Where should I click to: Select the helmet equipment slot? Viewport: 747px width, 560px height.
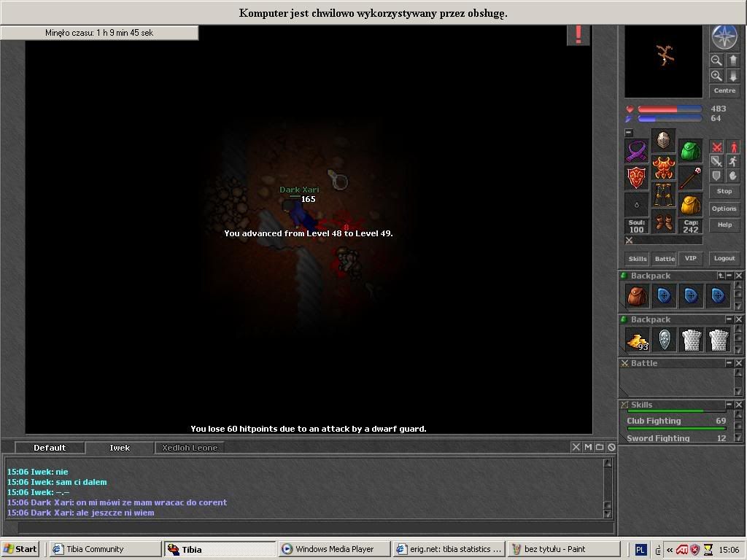(663, 140)
